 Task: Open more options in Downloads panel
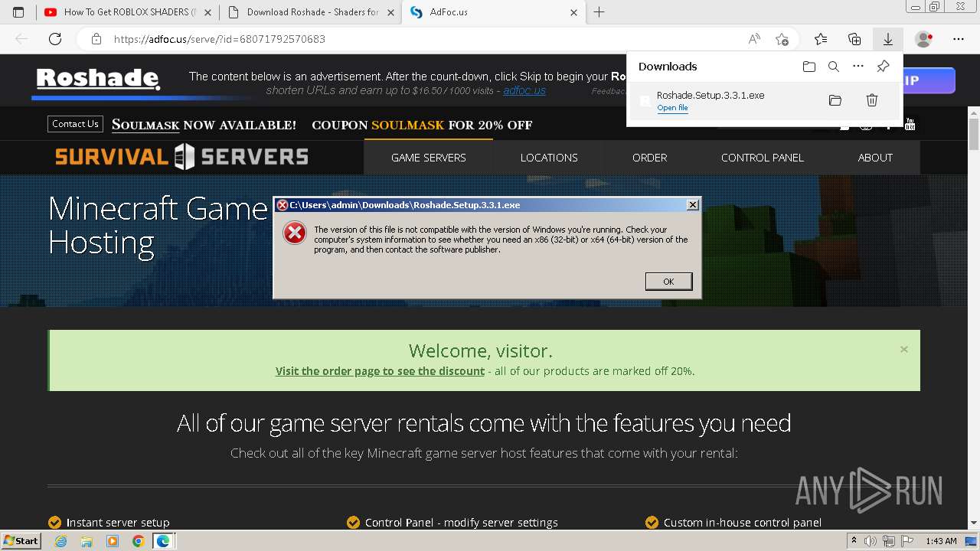[858, 67]
